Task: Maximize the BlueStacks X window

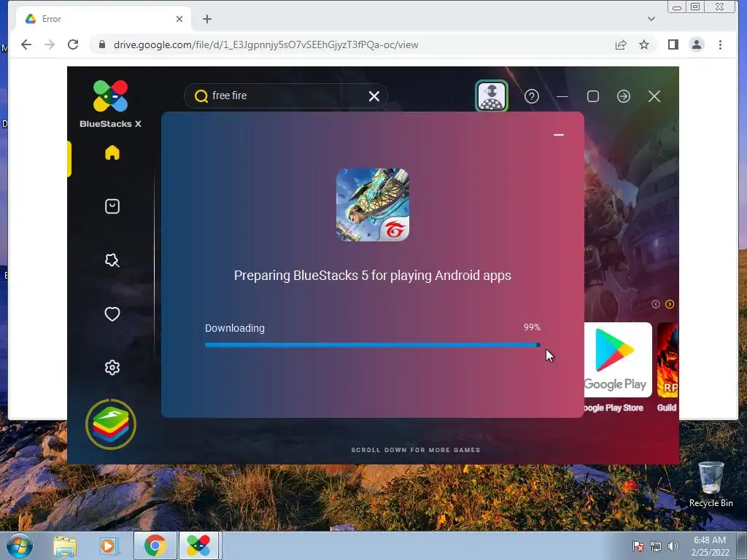Action: pyautogui.click(x=592, y=96)
